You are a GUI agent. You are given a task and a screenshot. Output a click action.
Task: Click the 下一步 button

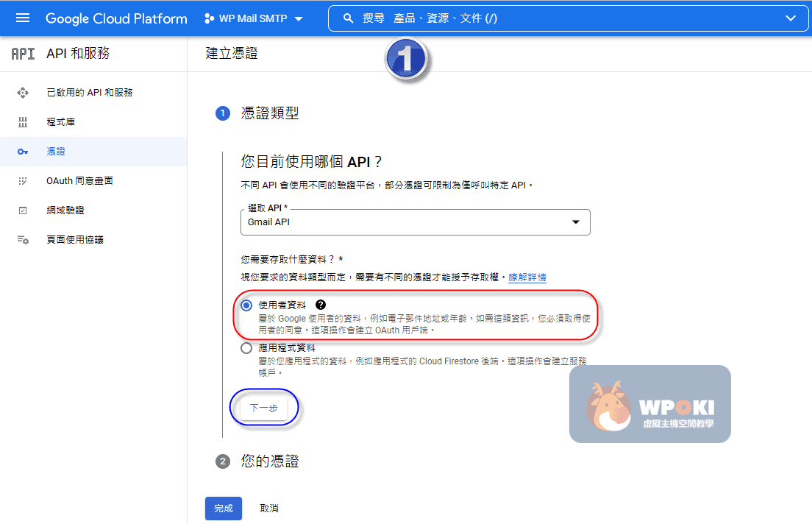(263, 408)
